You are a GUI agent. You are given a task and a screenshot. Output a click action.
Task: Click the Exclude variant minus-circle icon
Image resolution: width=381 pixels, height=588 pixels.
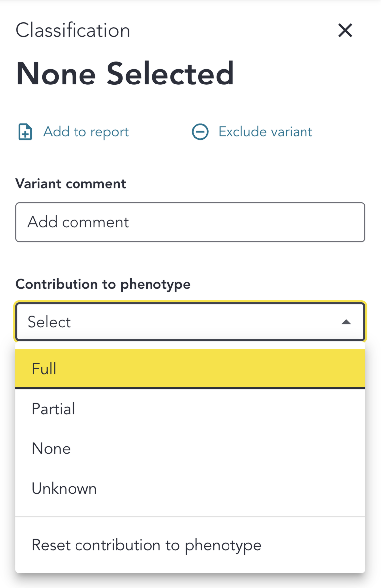pyautogui.click(x=200, y=131)
